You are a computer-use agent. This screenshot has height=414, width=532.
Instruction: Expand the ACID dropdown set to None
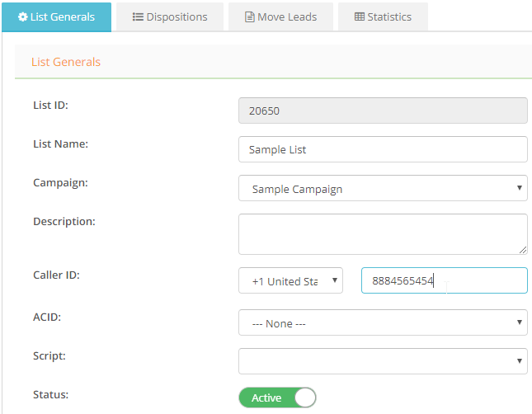click(x=383, y=322)
